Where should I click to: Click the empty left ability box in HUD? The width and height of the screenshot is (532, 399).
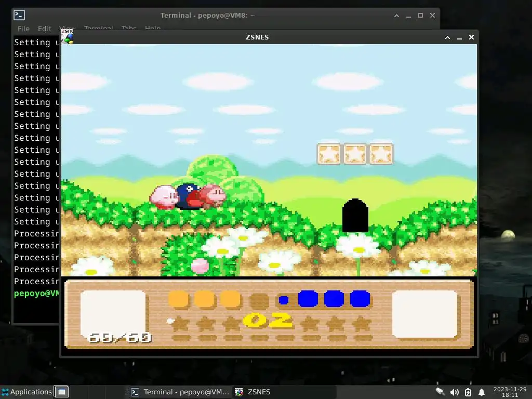[x=113, y=314]
